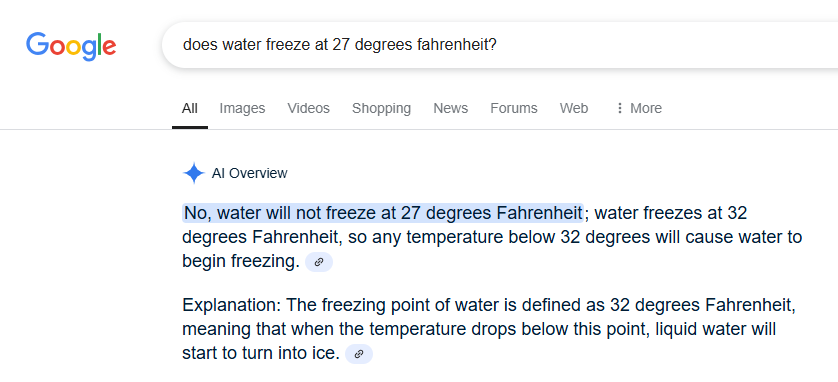The height and width of the screenshot is (382, 838).
Task: Select the Forums tab
Action: click(x=514, y=108)
